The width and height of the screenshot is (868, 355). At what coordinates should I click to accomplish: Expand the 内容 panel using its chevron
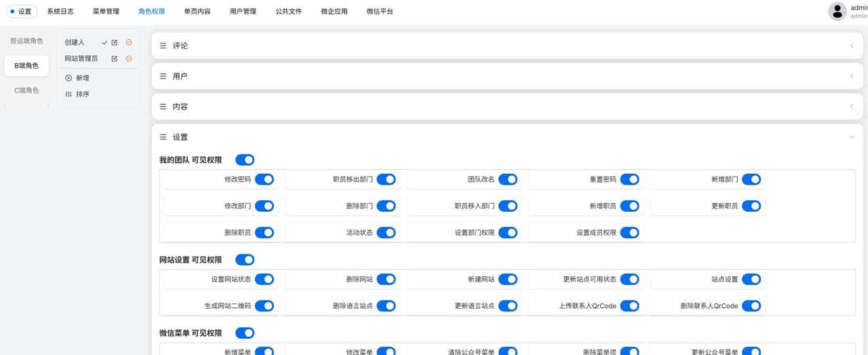852,107
